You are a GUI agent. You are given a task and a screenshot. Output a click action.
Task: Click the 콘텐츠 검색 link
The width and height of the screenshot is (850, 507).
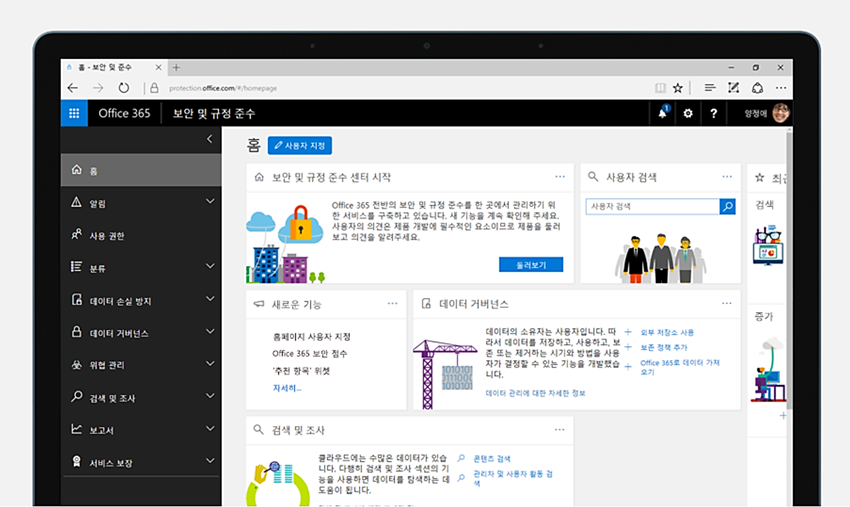[x=490, y=458]
